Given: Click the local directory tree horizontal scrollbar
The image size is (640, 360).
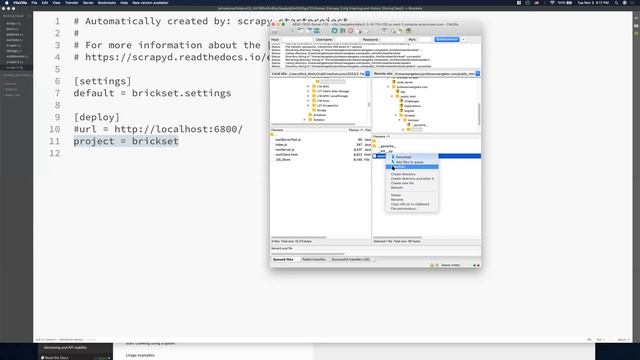Looking at the screenshot, I should (x=313, y=124).
